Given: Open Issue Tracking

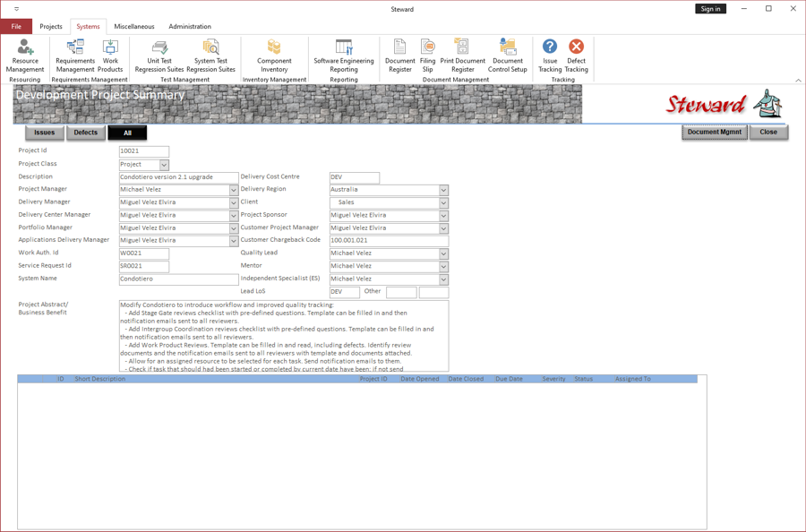Looking at the screenshot, I should pyautogui.click(x=550, y=56).
